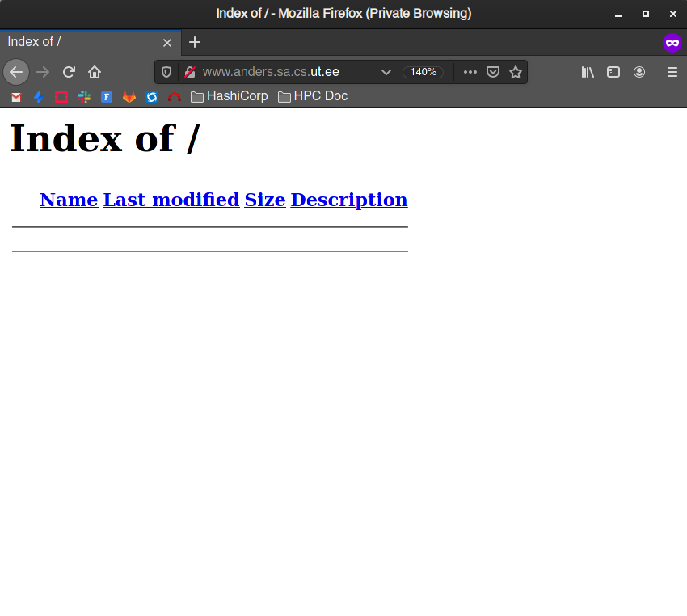The image size is (687, 616).
Task: Click the insecure connection padlock icon
Action: (189, 72)
